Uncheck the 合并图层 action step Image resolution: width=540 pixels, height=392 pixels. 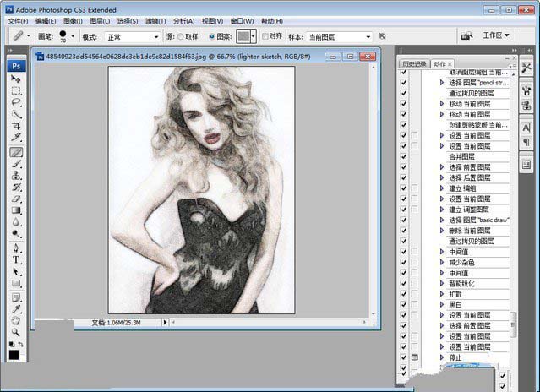click(x=404, y=156)
